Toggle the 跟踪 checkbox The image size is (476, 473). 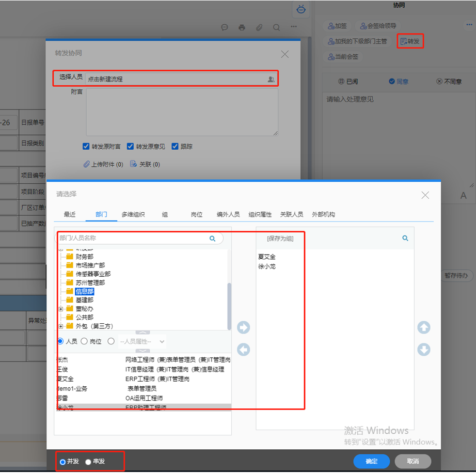[x=176, y=147]
